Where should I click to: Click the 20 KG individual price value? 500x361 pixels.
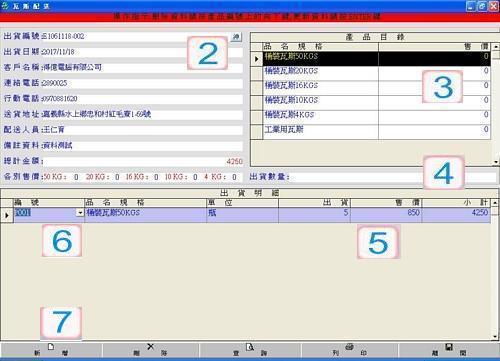[117, 177]
